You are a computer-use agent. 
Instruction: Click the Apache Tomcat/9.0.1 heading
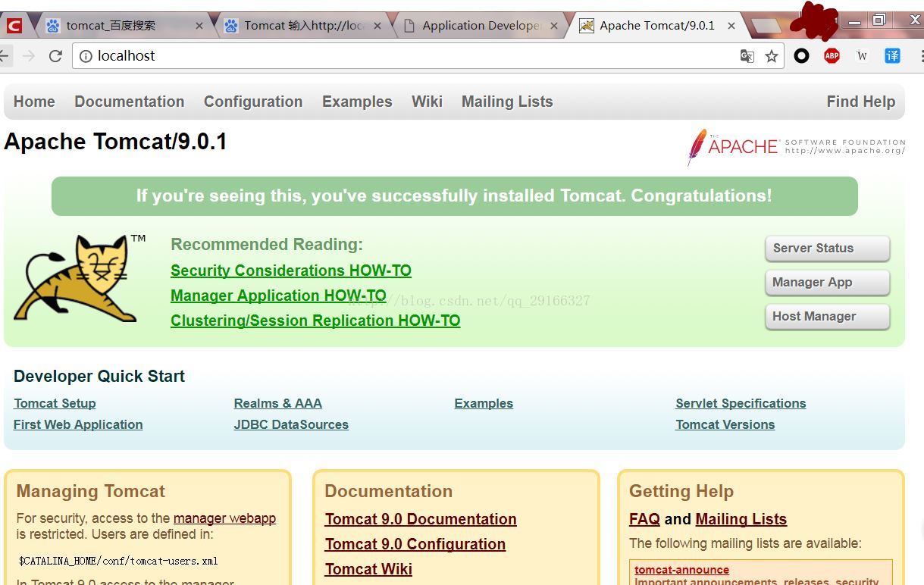click(116, 142)
